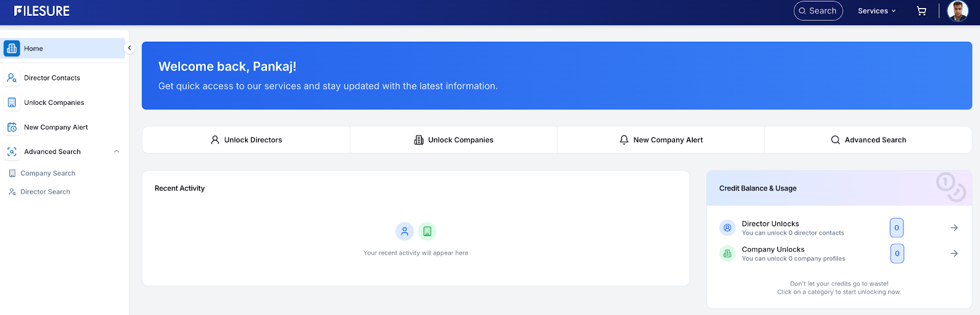
Task: Click the Advanced Search sidebar icon
Action: (x=12, y=151)
